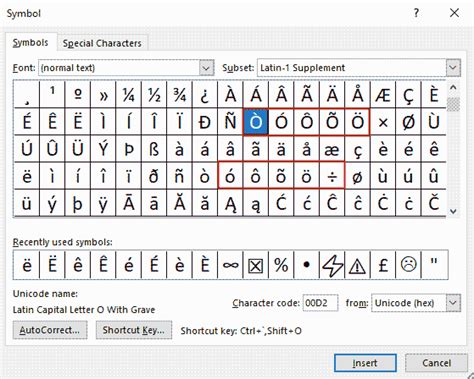Viewport: 474px width, 379px height.
Task: Pick lightning bolt in recently used symbols
Action: [332, 265]
